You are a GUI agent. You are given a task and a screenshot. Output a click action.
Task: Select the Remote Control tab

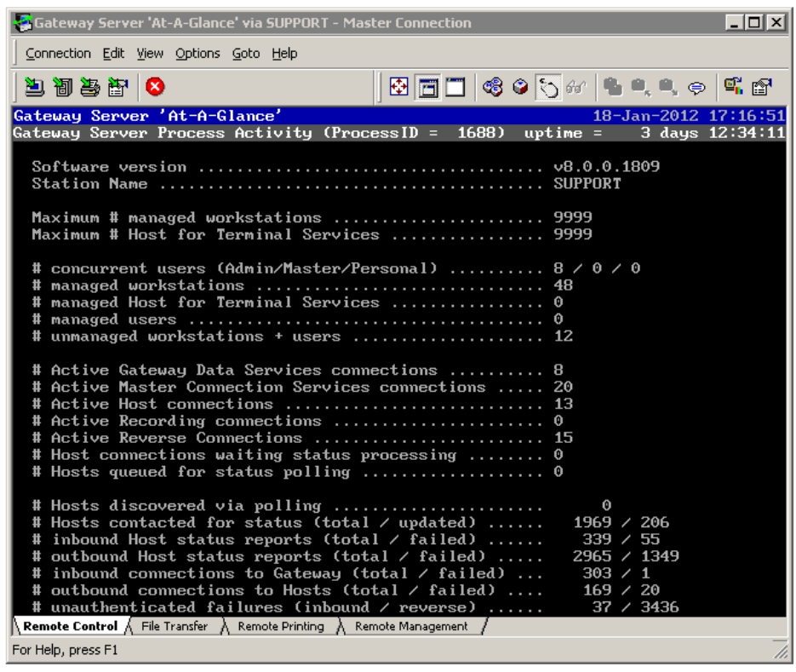71,626
